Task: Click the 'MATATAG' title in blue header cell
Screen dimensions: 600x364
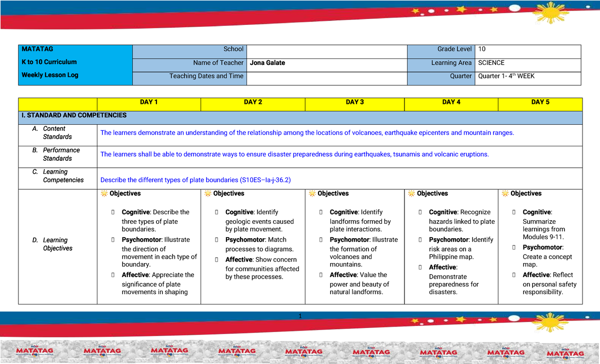Action: click(37, 49)
